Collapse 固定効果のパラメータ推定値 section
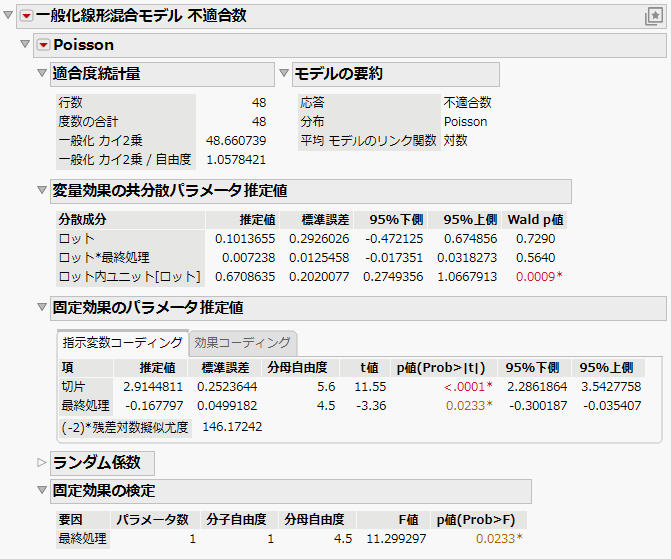 click(42, 307)
